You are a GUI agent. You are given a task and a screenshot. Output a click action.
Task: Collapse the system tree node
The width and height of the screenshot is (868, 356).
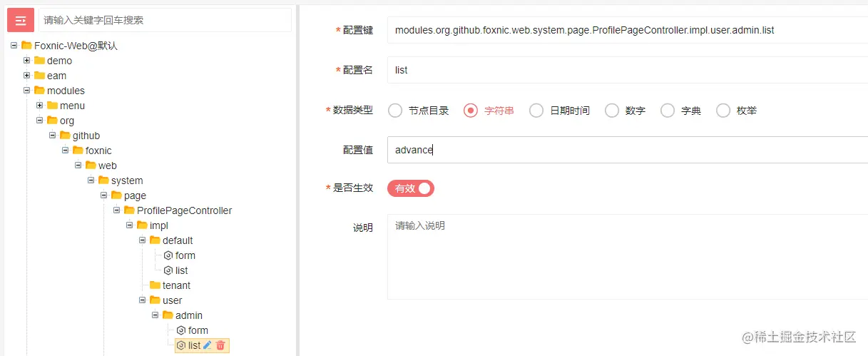click(x=91, y=180)
